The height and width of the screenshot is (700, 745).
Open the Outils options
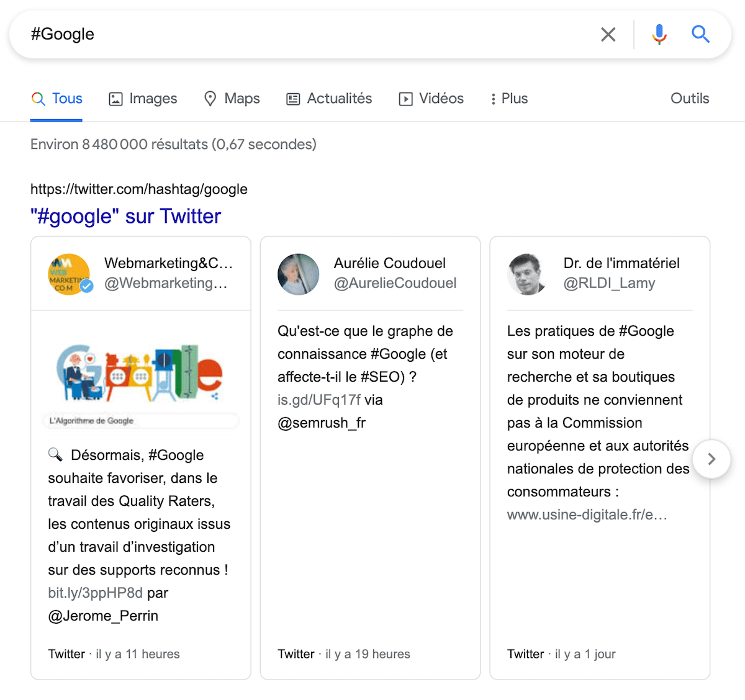(x=689, y=98)
